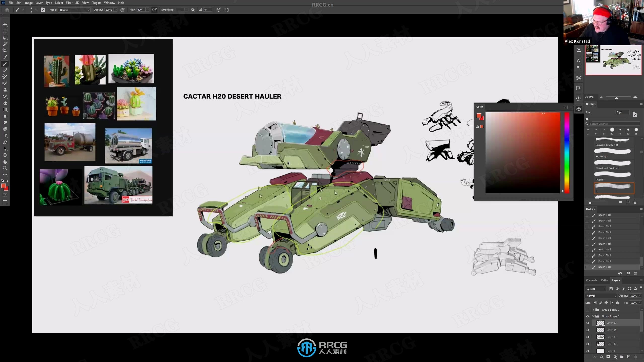Hide Layer 35 with its eye icon

coord(588,323)
